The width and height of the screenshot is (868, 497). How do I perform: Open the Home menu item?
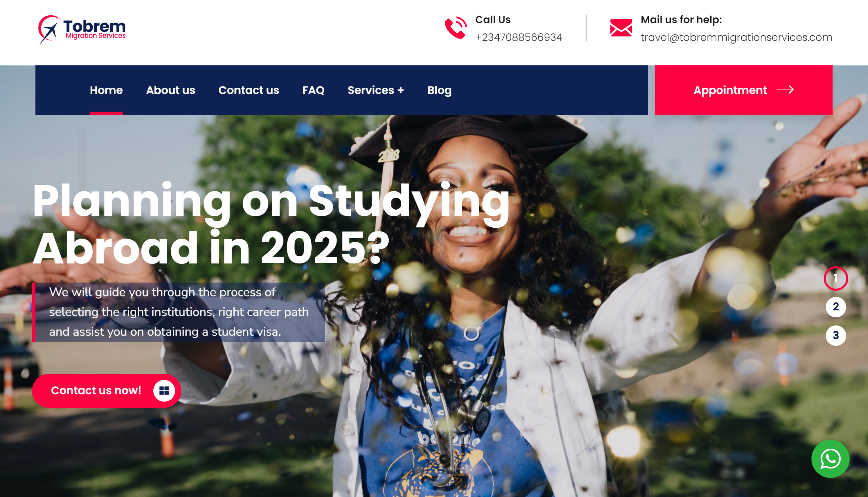click(106, 90)
